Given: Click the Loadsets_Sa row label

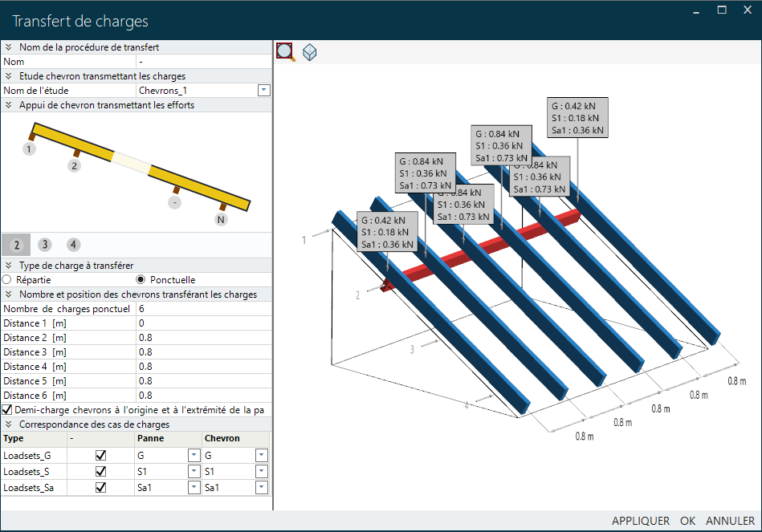Looking at the screenshot, I should pos(29,488).
